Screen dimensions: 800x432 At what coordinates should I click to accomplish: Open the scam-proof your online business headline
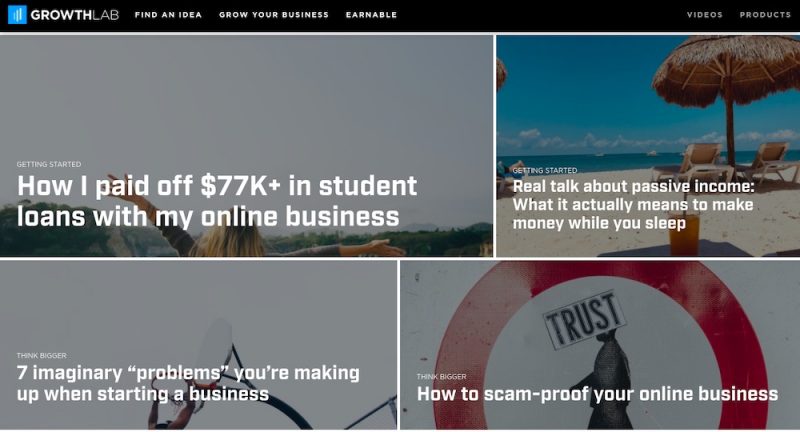597,394
